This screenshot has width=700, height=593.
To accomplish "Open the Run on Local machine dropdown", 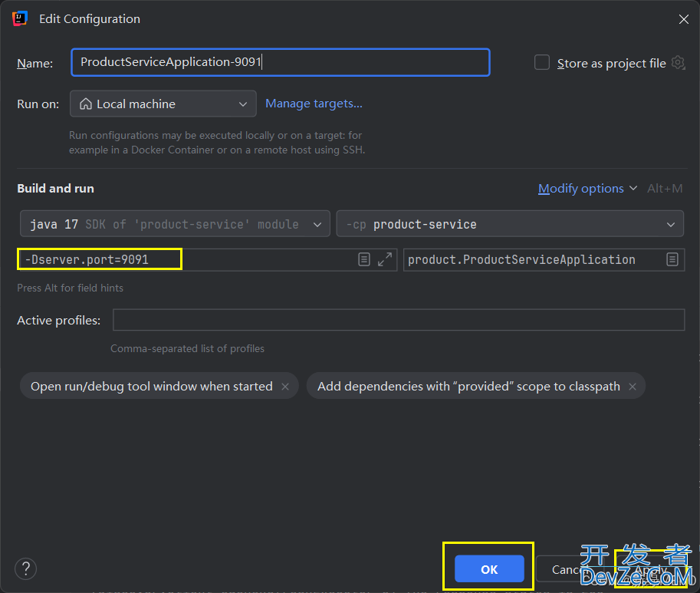I will pyautogui.click(x=163, y=104).
